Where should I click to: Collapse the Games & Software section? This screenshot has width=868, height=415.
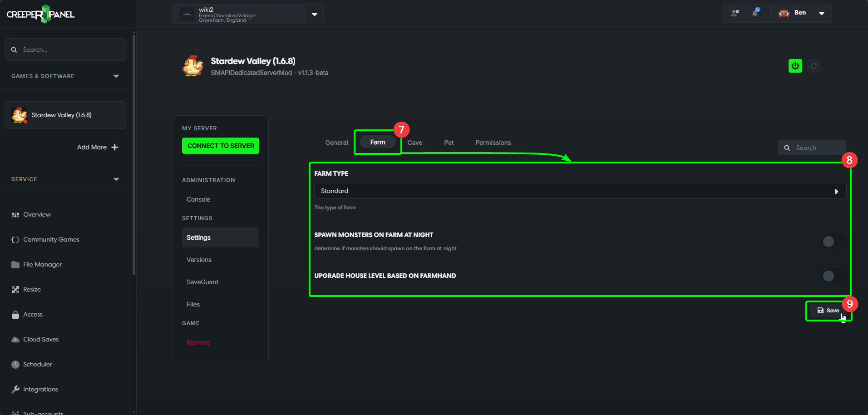(116, 76)
